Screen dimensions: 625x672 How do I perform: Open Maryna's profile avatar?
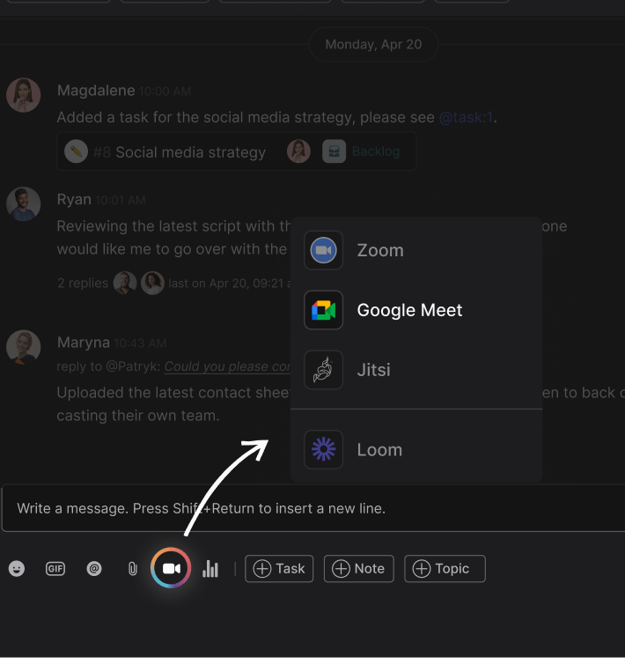[24, 347]
